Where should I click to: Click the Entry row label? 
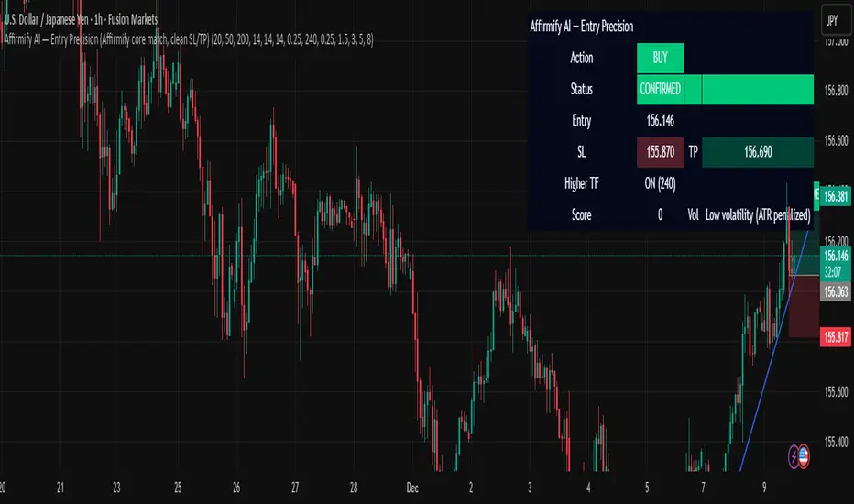click(581, 120)
